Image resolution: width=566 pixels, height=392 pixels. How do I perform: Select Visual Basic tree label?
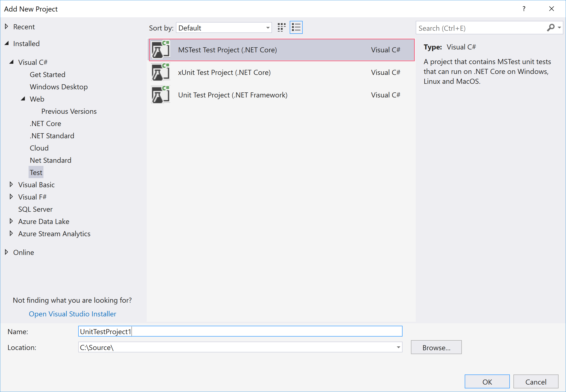point(36,185)
